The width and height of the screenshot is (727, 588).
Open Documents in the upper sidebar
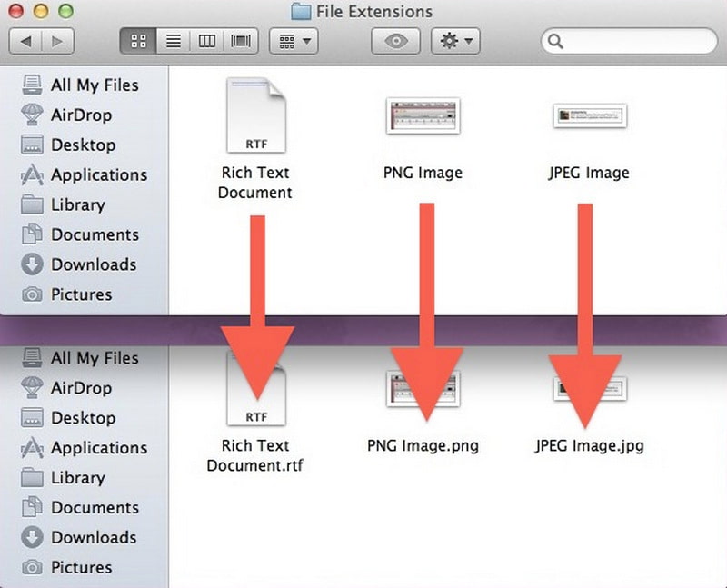pyautogui.click(x=80, y=234)
